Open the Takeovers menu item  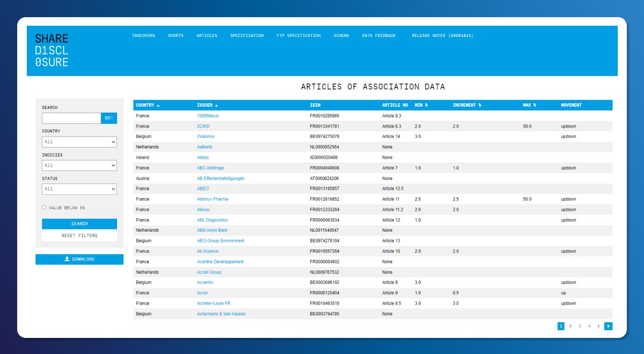tap(143, 35)
